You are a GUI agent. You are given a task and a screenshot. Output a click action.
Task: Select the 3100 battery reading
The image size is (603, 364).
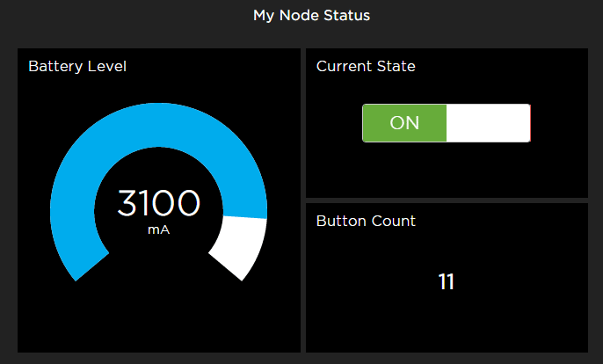158,203
